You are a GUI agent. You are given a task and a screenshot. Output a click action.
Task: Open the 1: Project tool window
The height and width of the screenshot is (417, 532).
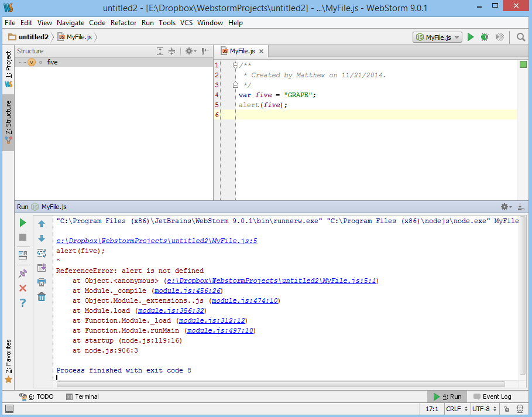[8, 69]
